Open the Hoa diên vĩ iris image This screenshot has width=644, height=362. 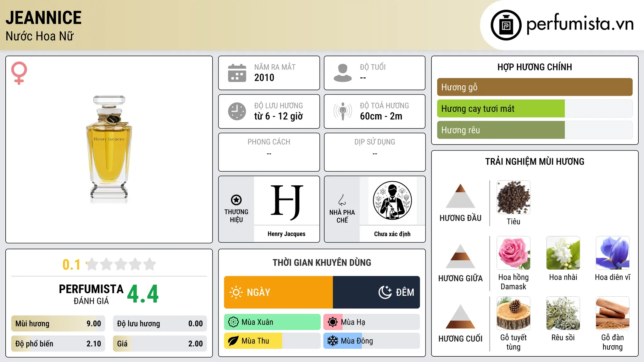pyautogui.click(x=613, y=253)
